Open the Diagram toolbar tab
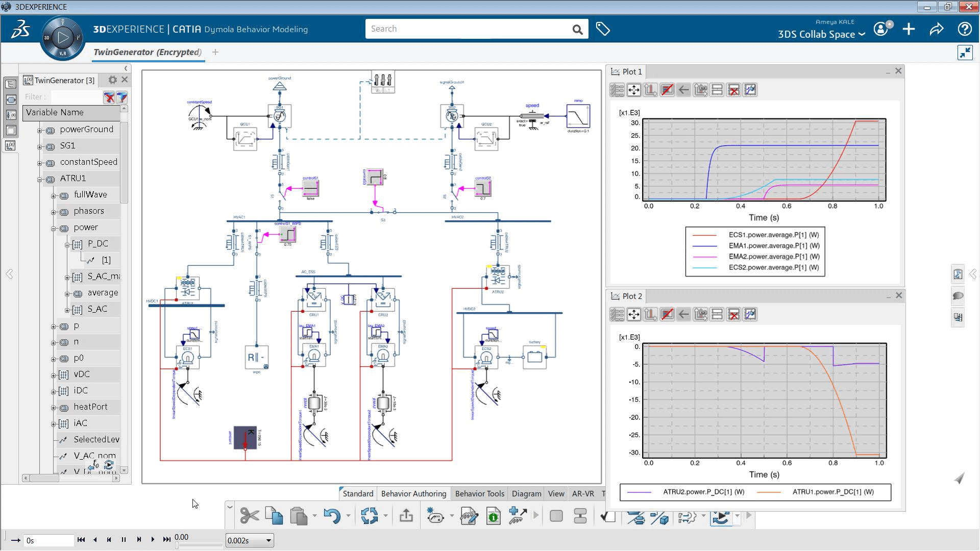Viewport: 980px width, 551px height. [526, 493]
